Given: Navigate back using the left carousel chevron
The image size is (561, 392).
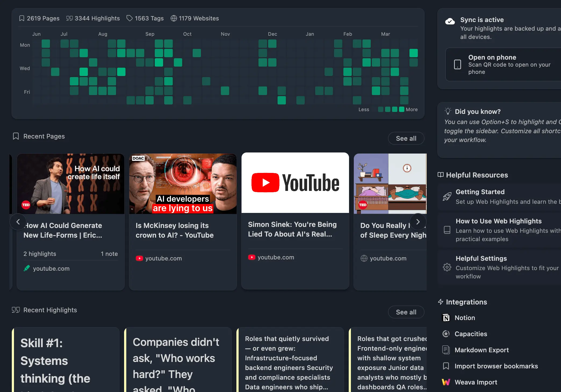Looking at the screenshot, I should [x=18, y=222].
